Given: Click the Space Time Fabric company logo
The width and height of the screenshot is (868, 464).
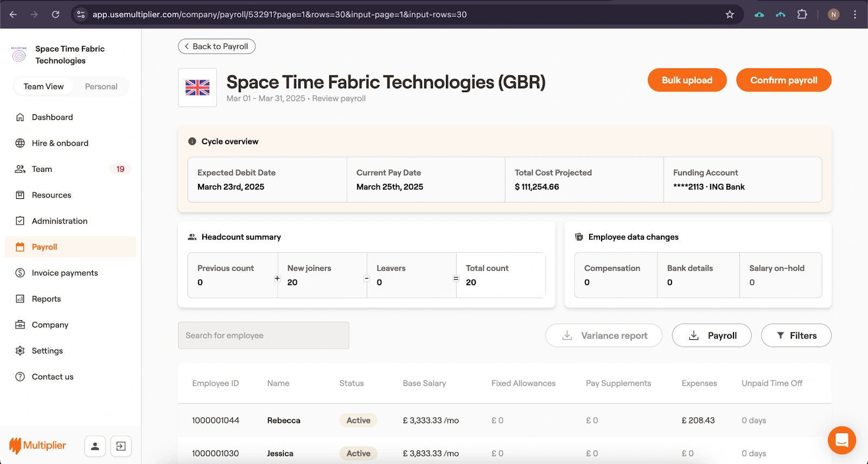Looking at the screenshot, I should click(x=19, y=55).
